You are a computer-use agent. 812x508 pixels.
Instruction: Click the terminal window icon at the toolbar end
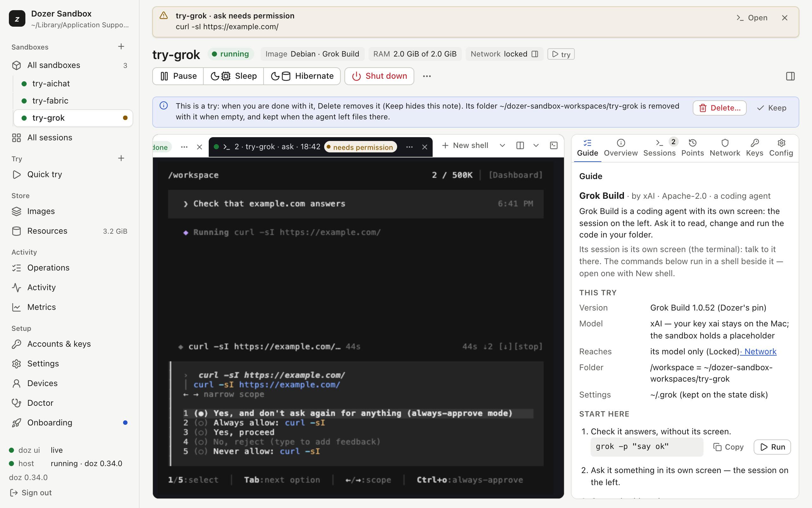point(553,145)
